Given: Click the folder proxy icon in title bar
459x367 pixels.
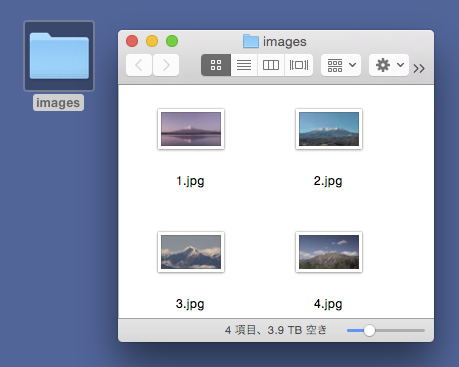Looking at the screenshot, I should click(251, 41).
